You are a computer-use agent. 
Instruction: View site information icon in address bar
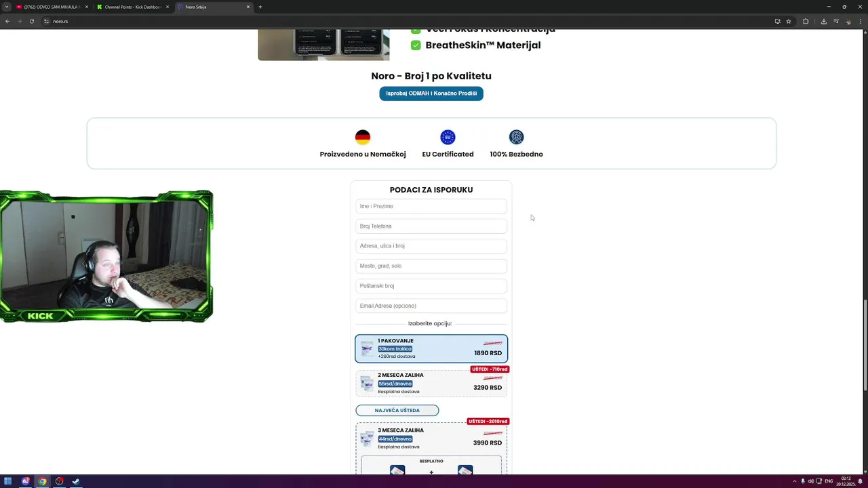click(47, 21)
